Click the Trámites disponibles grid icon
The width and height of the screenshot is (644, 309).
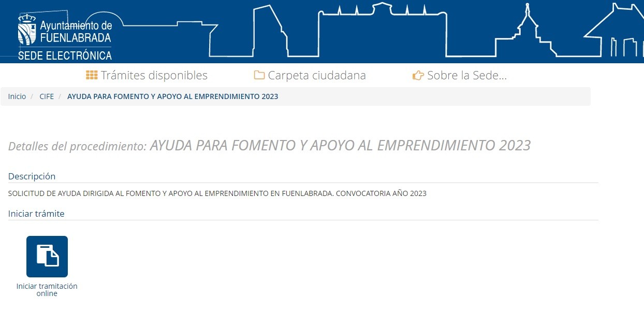[91, 75]
